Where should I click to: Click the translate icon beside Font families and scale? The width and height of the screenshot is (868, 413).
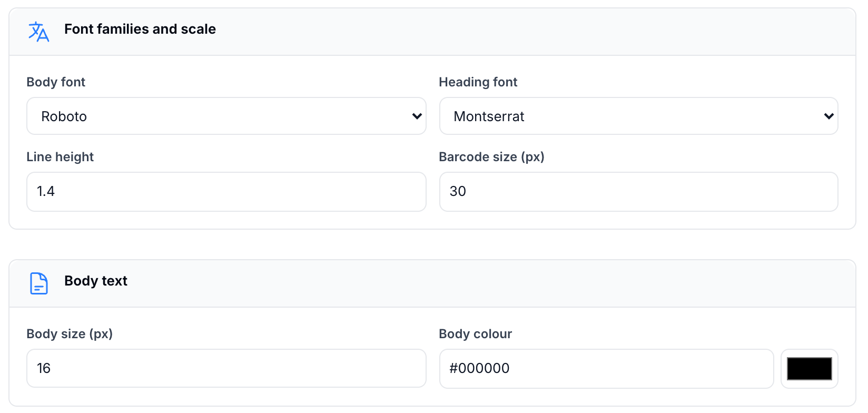point(38,32)
